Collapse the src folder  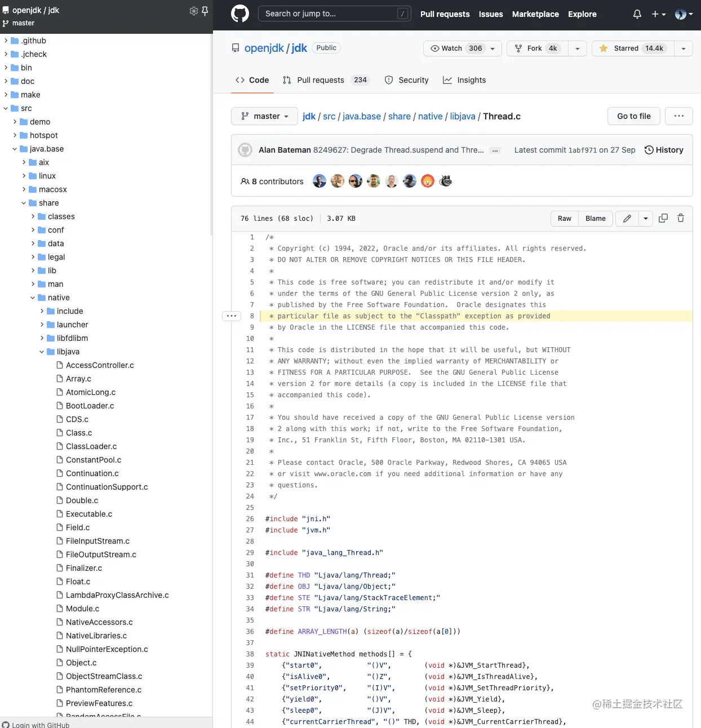click(x=6, y=108)
